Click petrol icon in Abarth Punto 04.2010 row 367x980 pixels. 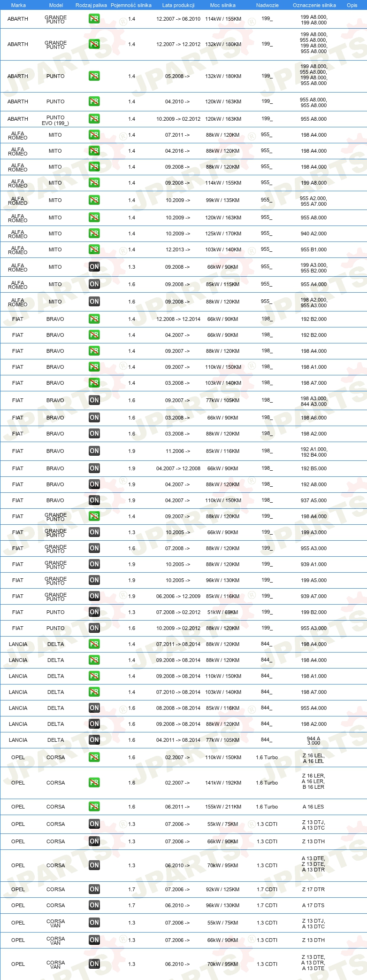point(94,101)
